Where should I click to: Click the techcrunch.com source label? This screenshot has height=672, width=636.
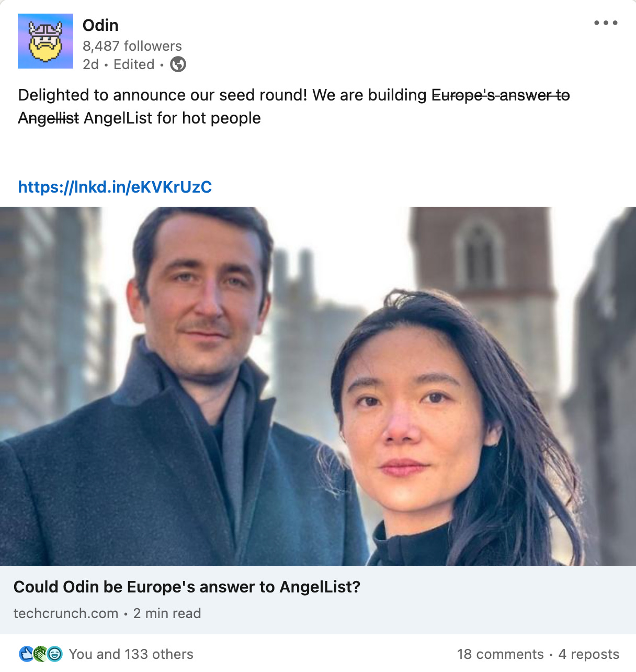coord(66,613)
